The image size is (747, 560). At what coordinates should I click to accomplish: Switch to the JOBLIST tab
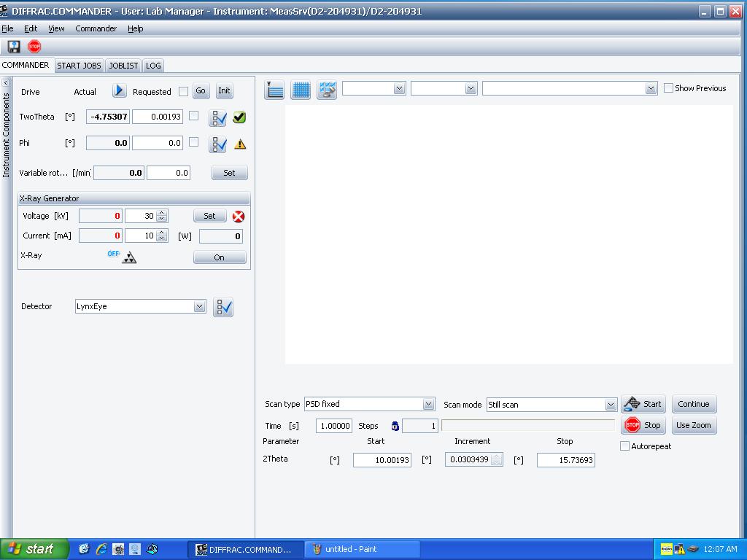pyautogui.click(x=123, y=65)
